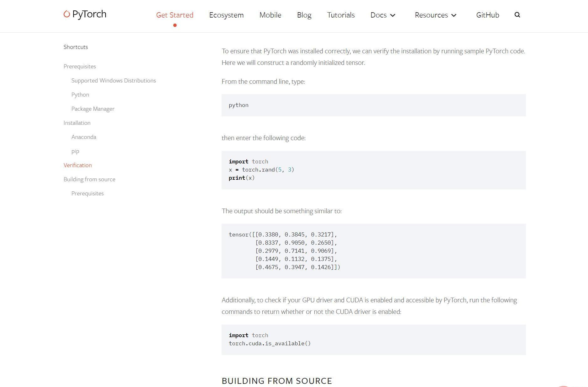The height and width of the screenshot is (387, 588).
Task: Open the Mobile nav item
Action: point(270,15)
